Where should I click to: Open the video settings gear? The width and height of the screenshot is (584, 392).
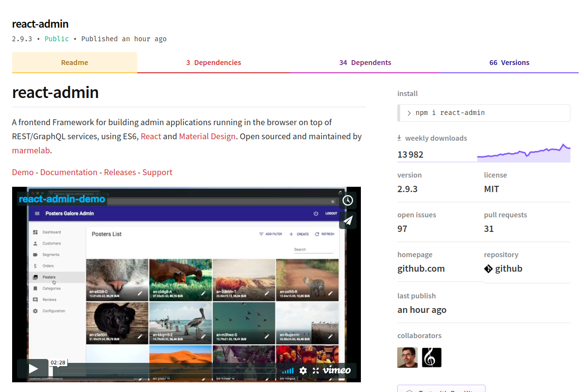[x=303, y=371]
